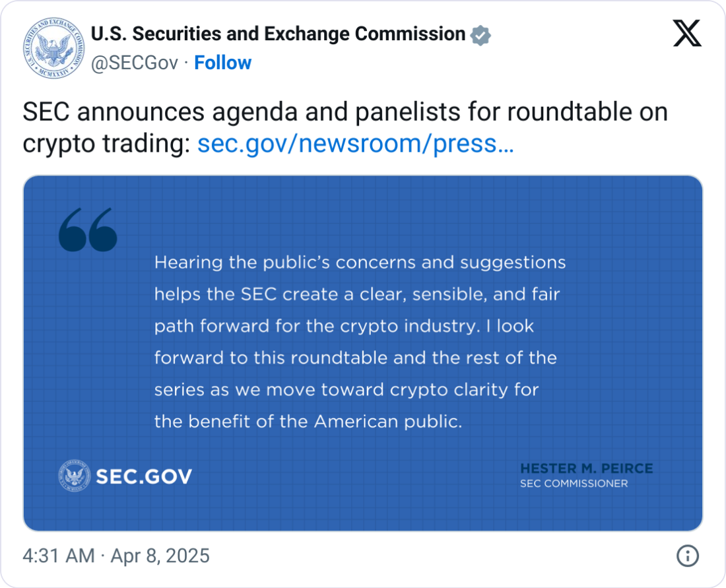Open the sec.gov/newsroom/press link
726x588 pixels.
tap(356, 143)
